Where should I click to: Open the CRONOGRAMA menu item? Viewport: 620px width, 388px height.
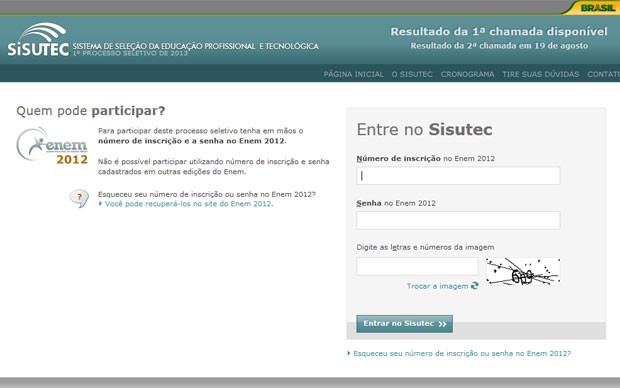[467, 74]
